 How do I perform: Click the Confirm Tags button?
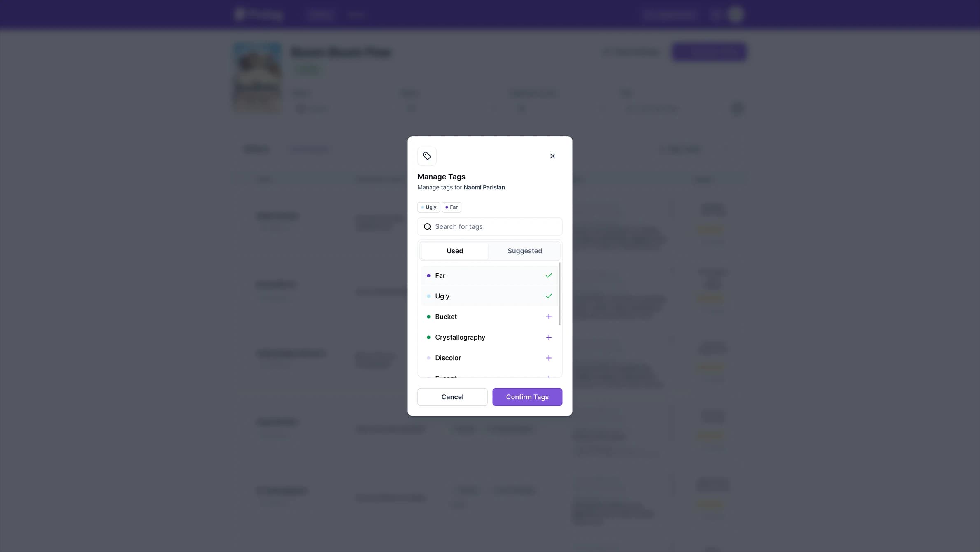[x=527, y=396]
